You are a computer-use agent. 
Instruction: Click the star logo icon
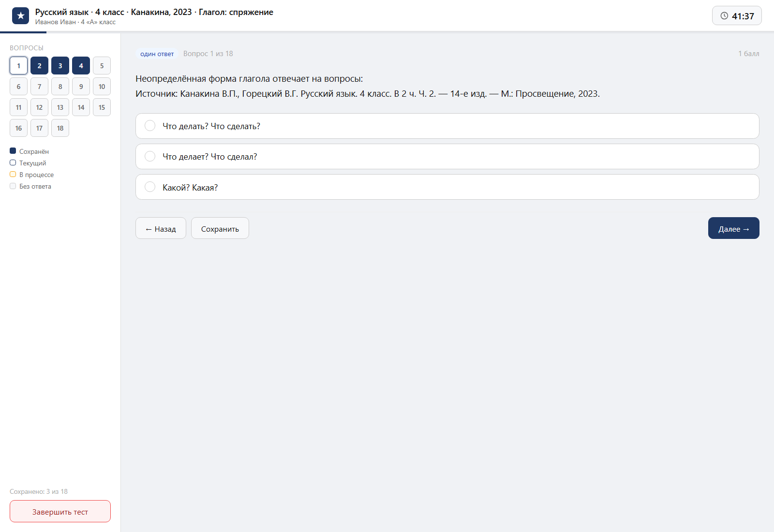pos(20,16)
